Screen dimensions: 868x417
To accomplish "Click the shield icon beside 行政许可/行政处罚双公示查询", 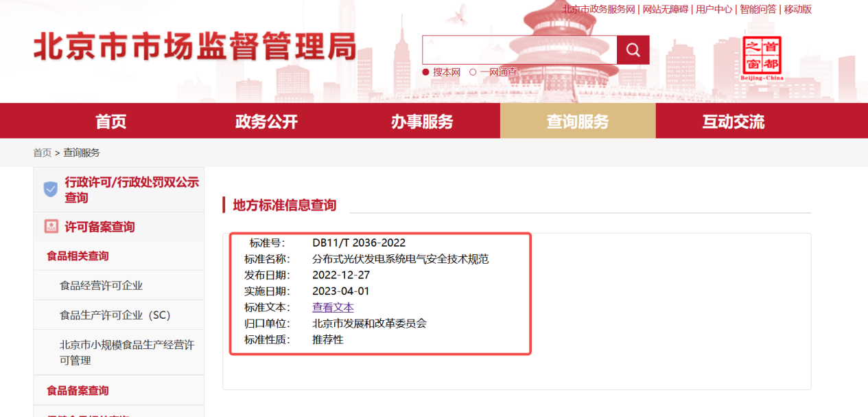I will (50, 188).
